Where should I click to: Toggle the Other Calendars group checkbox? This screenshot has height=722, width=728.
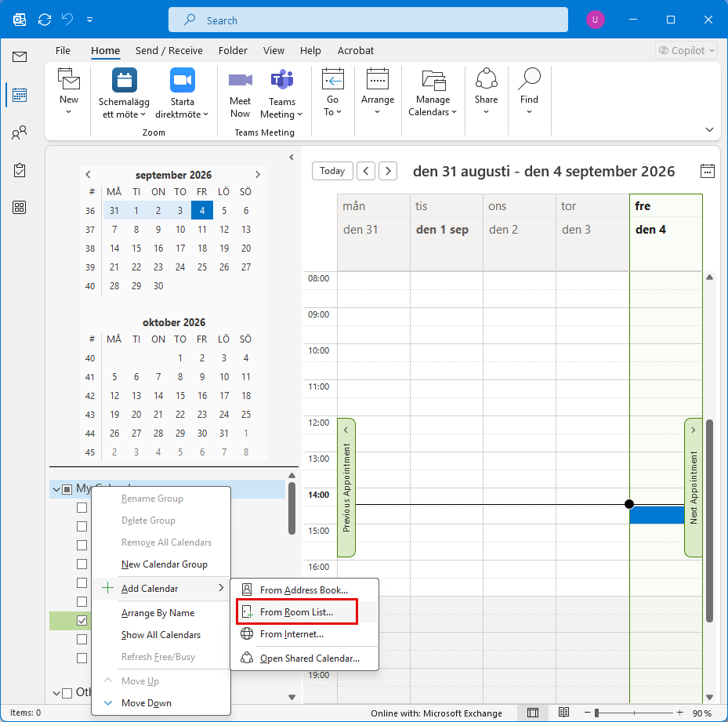(67, 693)
